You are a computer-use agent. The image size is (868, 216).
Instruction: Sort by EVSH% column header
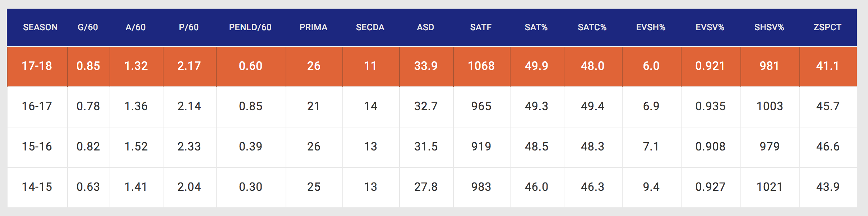(x=651, y=27)
